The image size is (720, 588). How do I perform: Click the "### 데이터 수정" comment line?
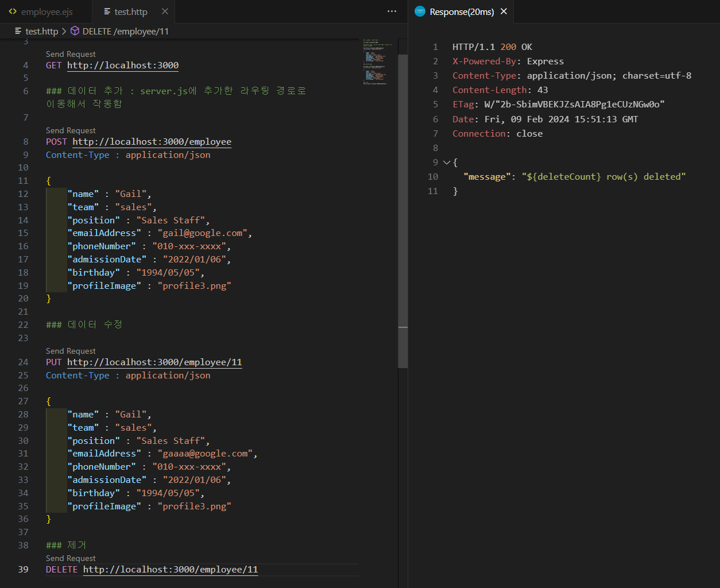(x=84, y=324)
